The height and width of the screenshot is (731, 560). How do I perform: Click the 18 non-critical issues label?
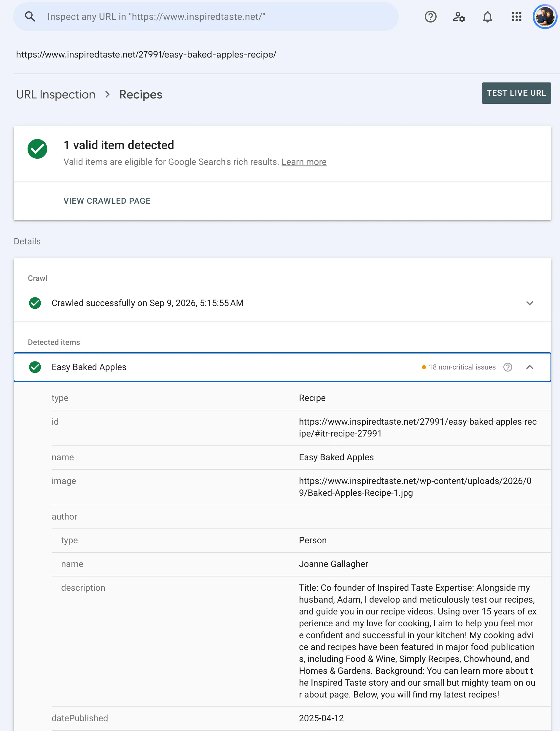click(x=462, y=367)
